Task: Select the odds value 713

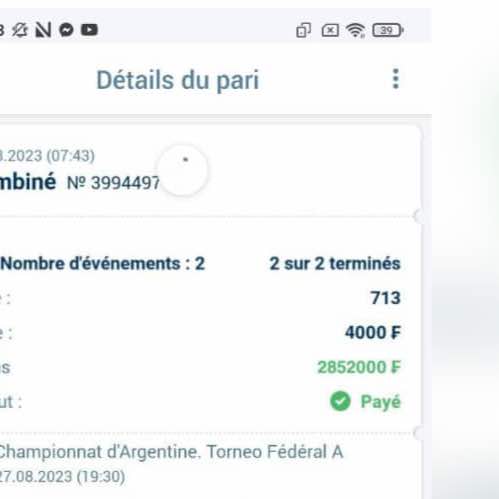Action: 386,298
